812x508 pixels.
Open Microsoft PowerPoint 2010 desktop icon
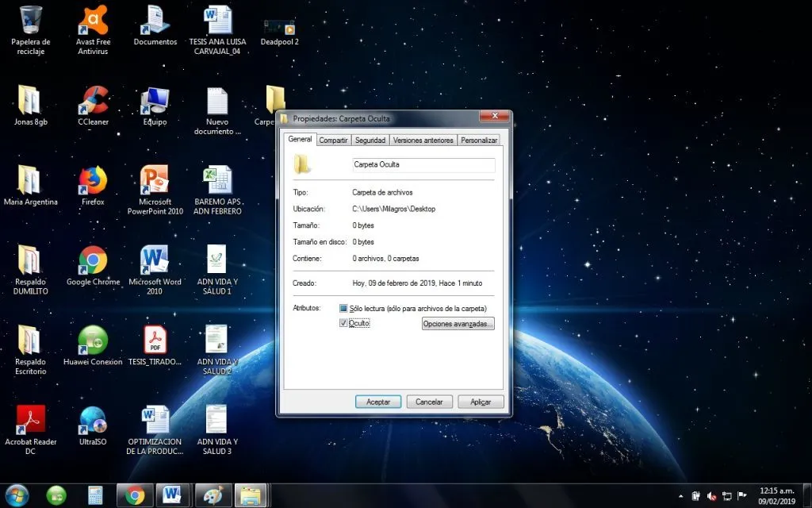click(154, 179)
